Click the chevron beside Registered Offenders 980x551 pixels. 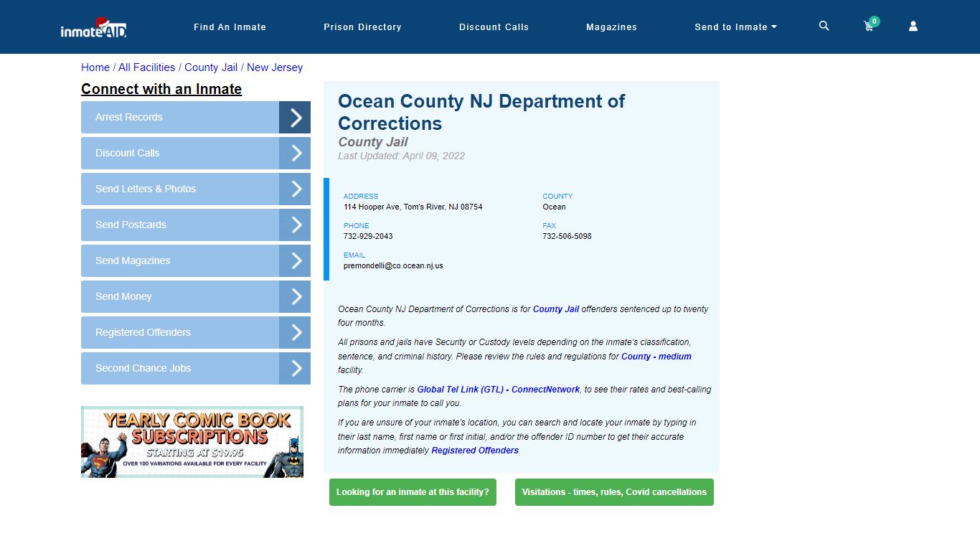pyautogui.click(x=295, y=332)
